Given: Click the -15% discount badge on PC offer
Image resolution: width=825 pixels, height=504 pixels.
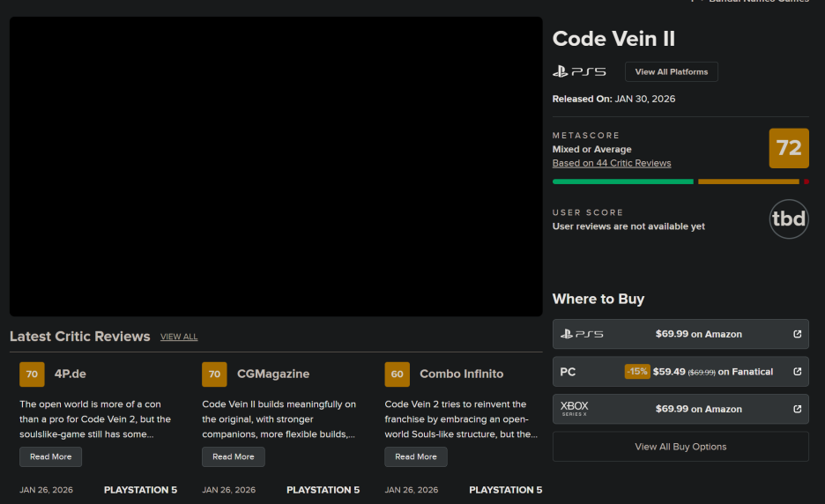Looking at the screenshot, I should point(637,372).
